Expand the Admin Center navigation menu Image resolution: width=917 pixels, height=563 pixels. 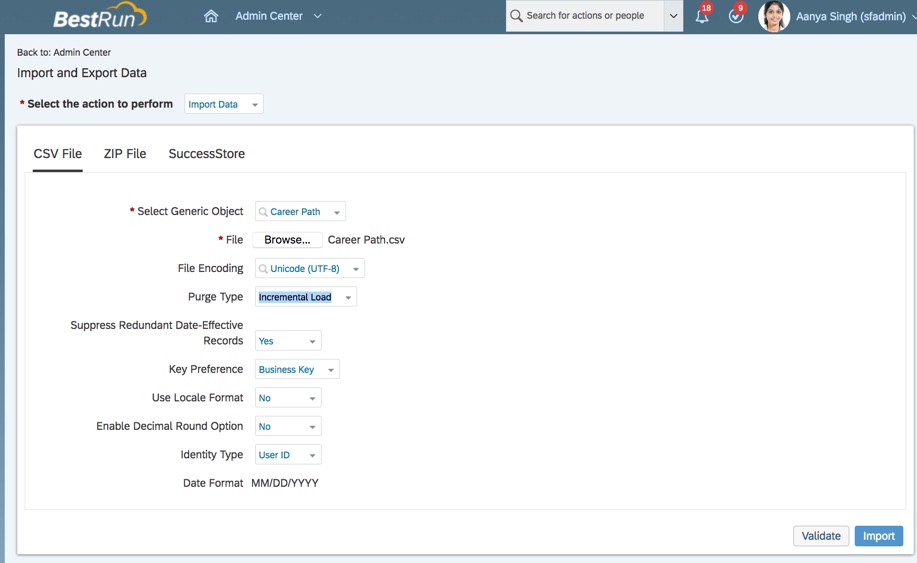(318, 16)
